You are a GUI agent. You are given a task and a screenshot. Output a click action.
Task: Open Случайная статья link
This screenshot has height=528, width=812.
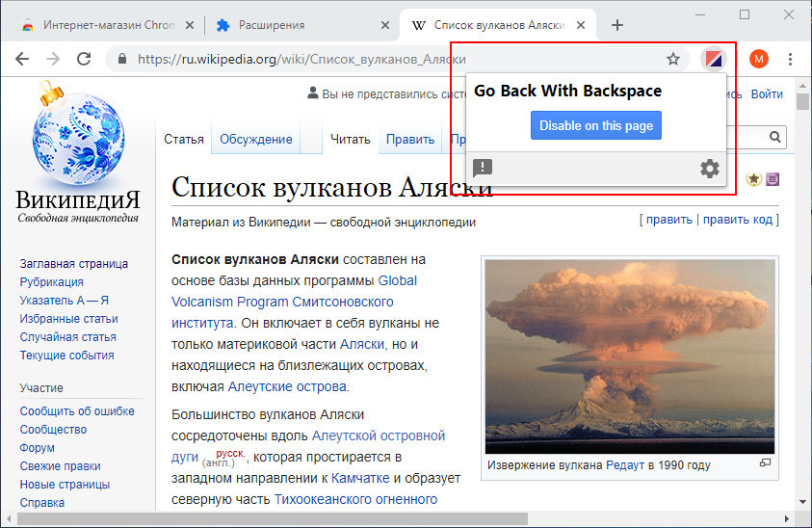tap(67, 337)
